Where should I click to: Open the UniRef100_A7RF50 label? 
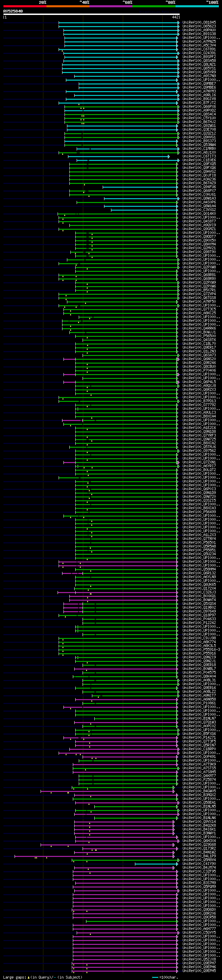[199, 301]
